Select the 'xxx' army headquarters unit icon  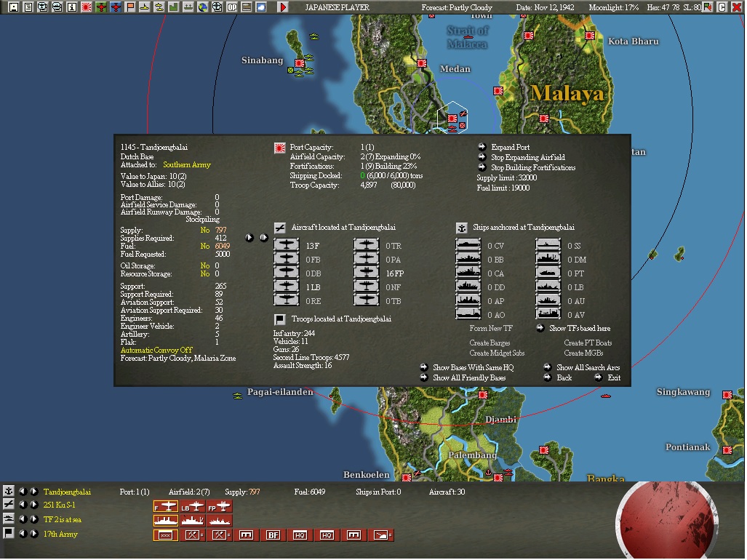[x=166, y=535]
